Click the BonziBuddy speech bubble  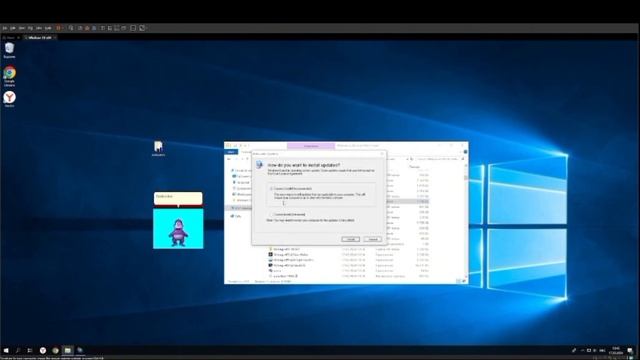(x=178, y=198)
